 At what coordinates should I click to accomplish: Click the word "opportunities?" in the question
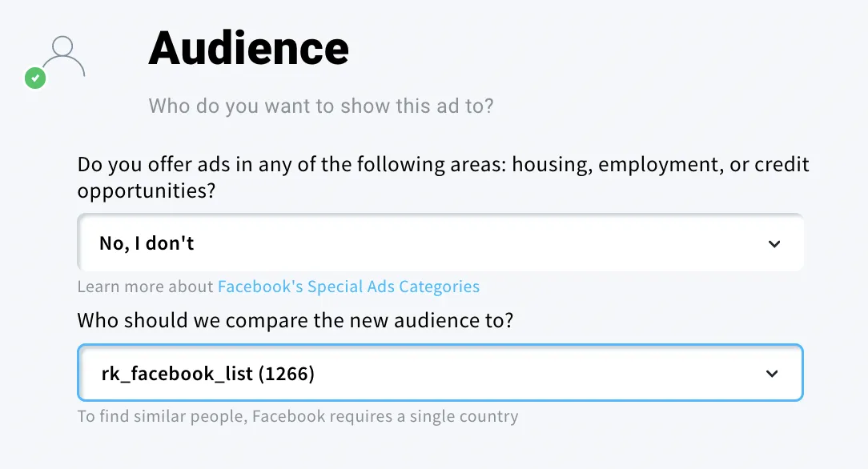147,191
